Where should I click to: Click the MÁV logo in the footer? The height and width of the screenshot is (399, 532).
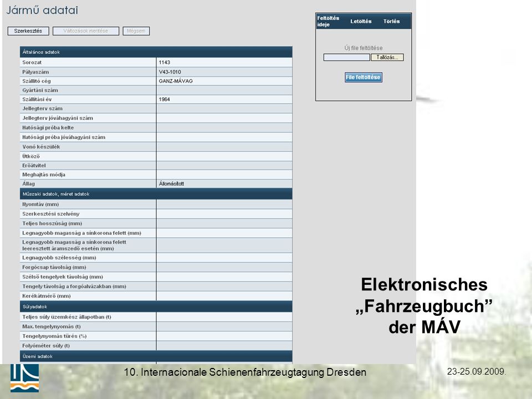(x=24, y=378)
